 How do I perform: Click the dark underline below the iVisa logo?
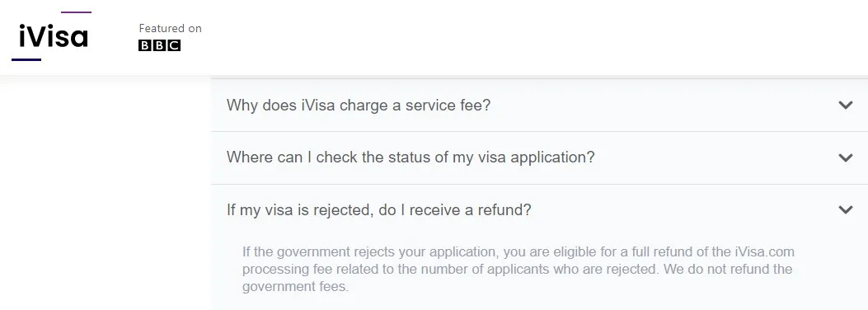26,60
